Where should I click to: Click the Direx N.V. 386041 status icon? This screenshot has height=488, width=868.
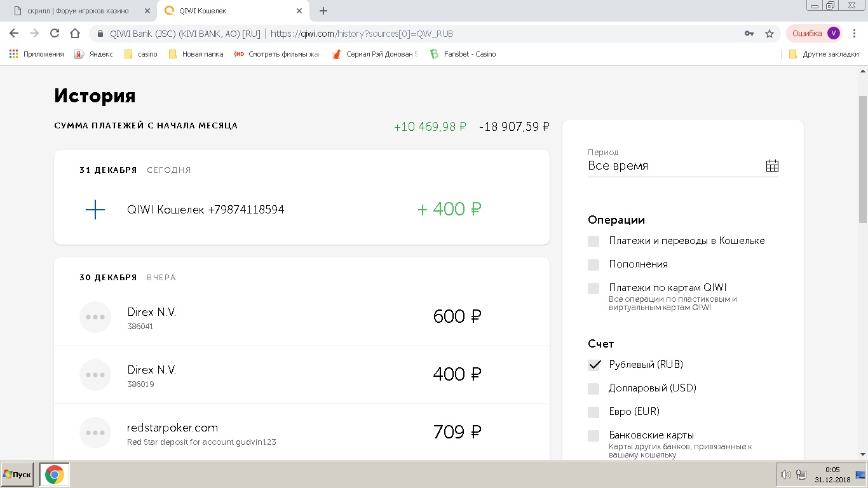coord(95,317)
